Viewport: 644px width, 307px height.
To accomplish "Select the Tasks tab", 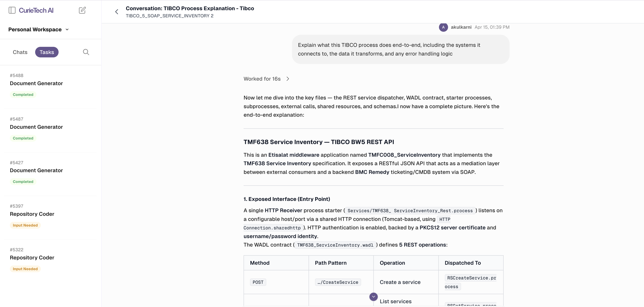I will pos(47,52).
